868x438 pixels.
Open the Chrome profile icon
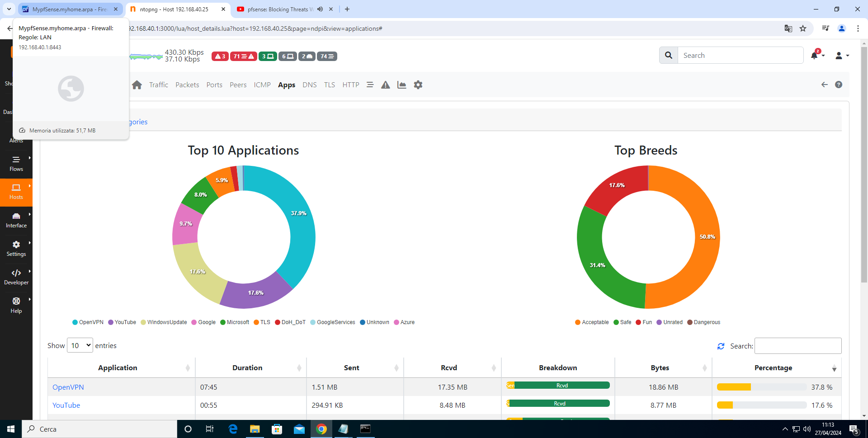842,28
